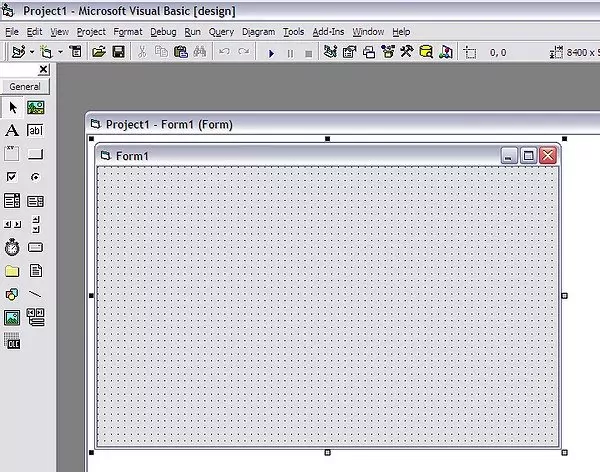Choose the TextBox control tool
This screenshot has width=600, height=472.
[36, 131]
